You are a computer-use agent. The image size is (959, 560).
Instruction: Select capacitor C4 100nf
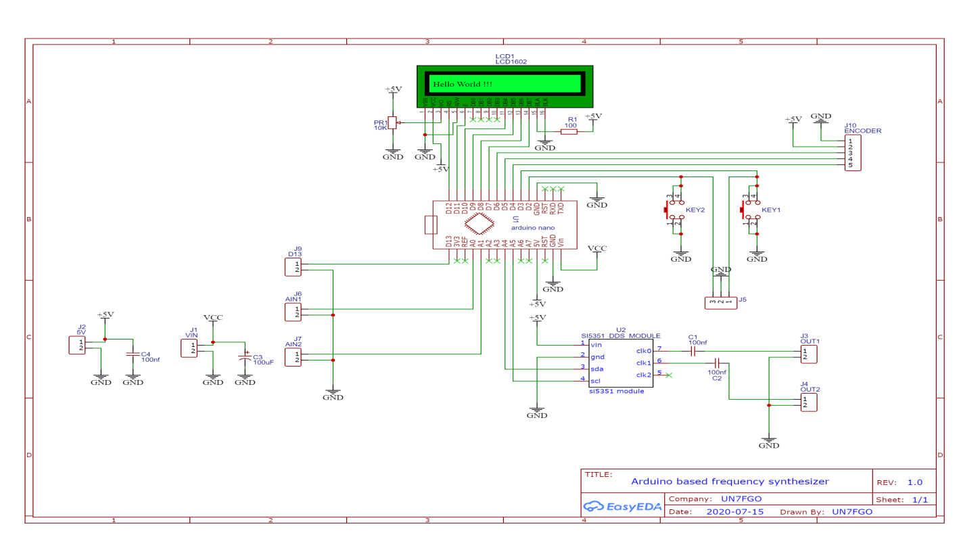(133, 354)
